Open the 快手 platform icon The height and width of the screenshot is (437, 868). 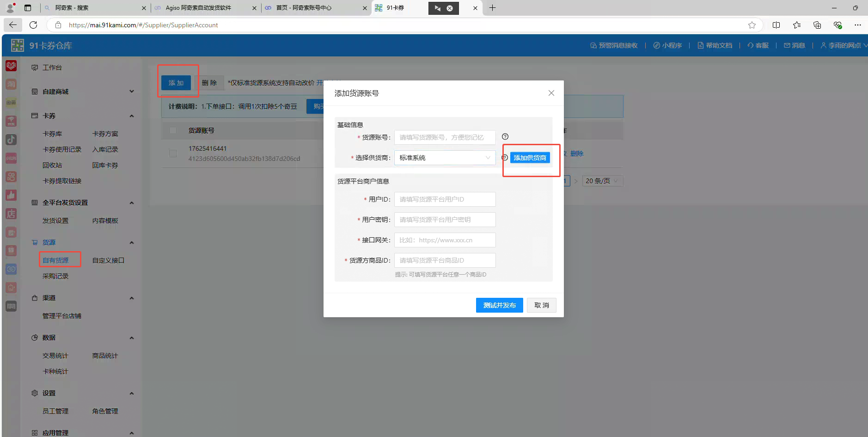pos(11,176)
